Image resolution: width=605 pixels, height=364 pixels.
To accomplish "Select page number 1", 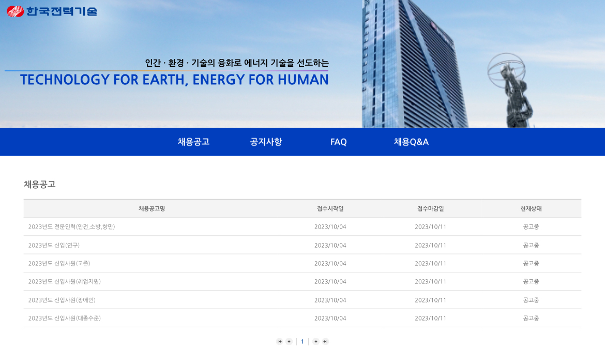I will (303, 341).
